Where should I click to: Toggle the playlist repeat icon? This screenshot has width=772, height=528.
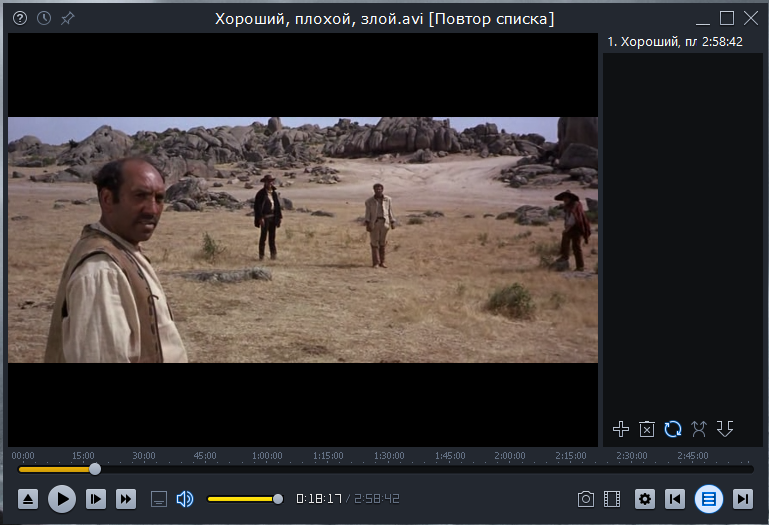(x=673, y=429)
